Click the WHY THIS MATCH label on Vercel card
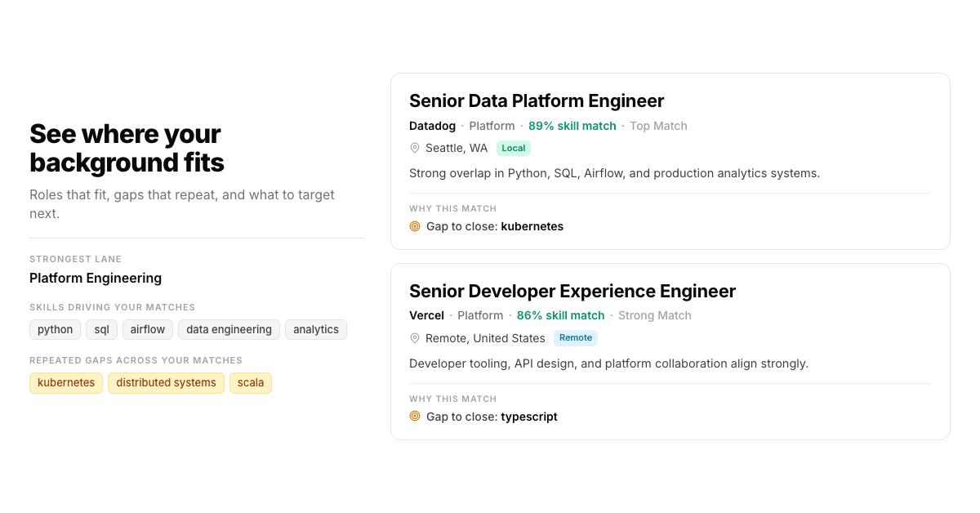This screenshot has width=980, height=513. (x=452, y=399)
